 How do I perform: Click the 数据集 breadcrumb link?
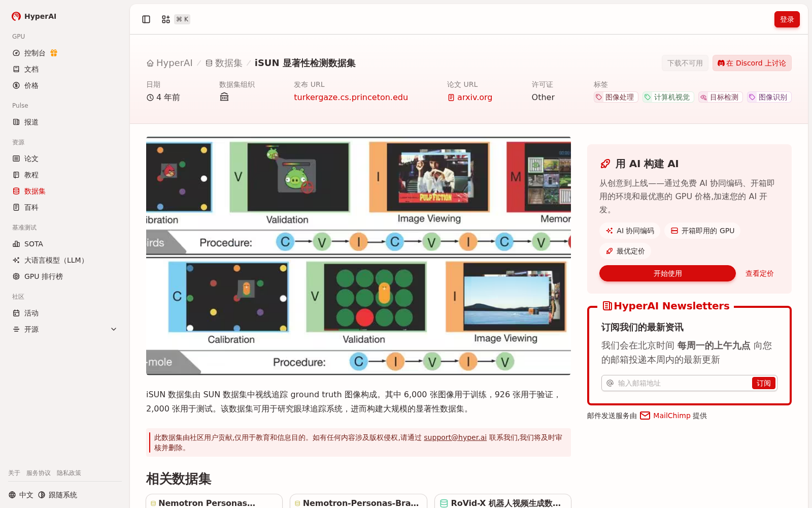224,63
